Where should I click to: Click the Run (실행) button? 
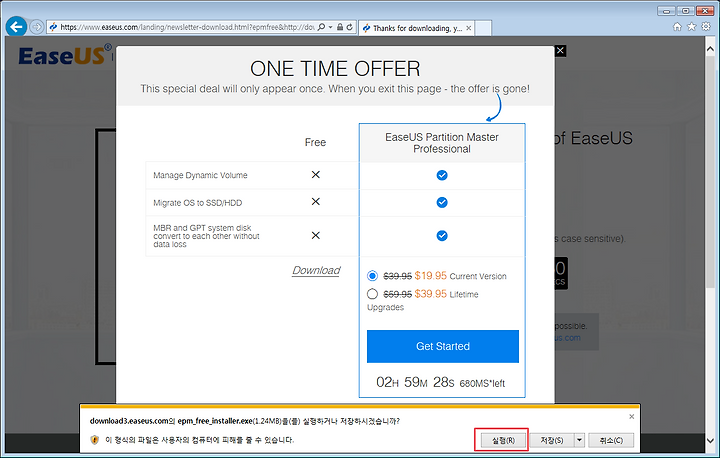[503, 440]
